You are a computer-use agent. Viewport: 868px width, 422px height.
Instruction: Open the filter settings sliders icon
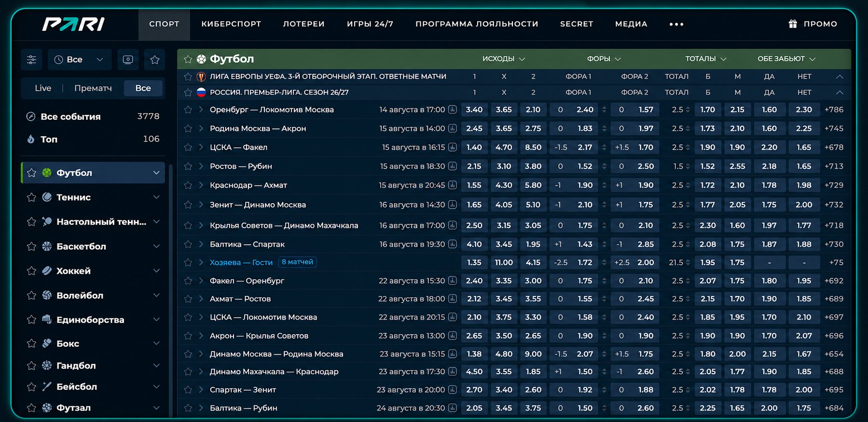31,60
